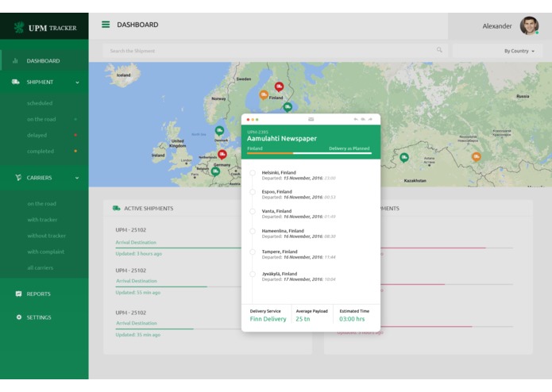This screenshot has height=392, width=552.
Task: Select the Helsinki, Finland timeline circle
Action: (x=253, y=173)
